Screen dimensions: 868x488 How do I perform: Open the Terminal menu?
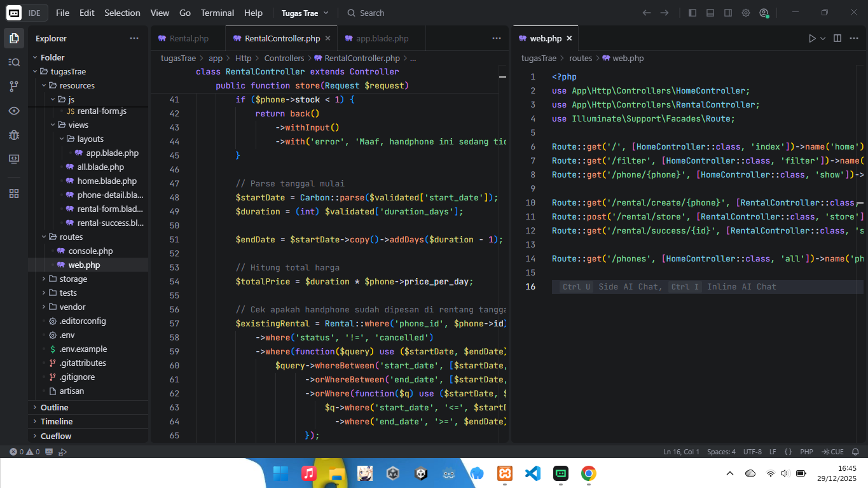click(217, 13)
